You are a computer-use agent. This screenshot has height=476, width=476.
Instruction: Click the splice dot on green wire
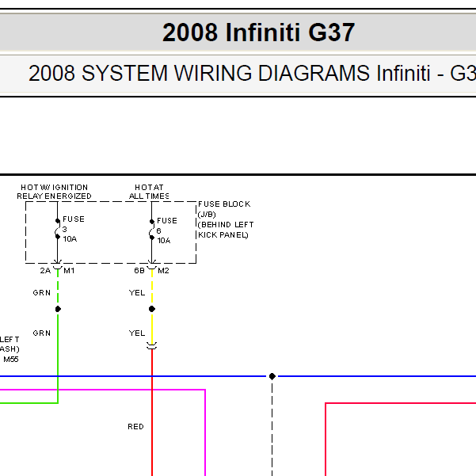pyautogui.click(x=58, y=309)
